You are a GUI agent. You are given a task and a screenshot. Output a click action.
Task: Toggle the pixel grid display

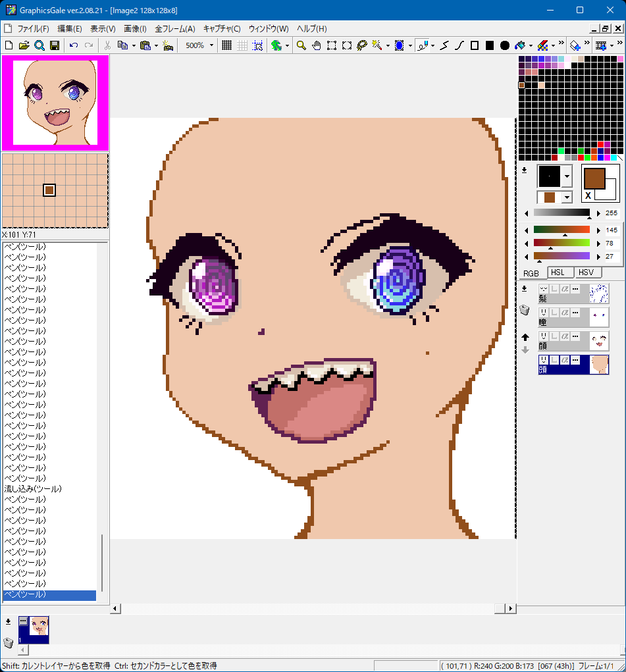click(226, 45)
